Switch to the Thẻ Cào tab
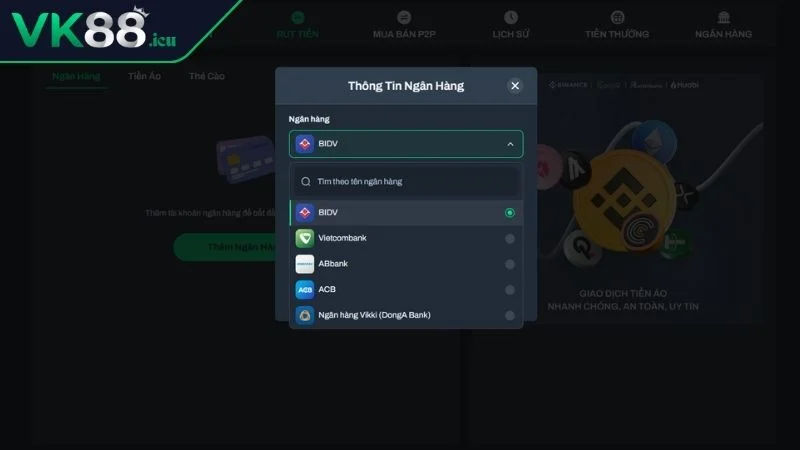 point(207,76)
